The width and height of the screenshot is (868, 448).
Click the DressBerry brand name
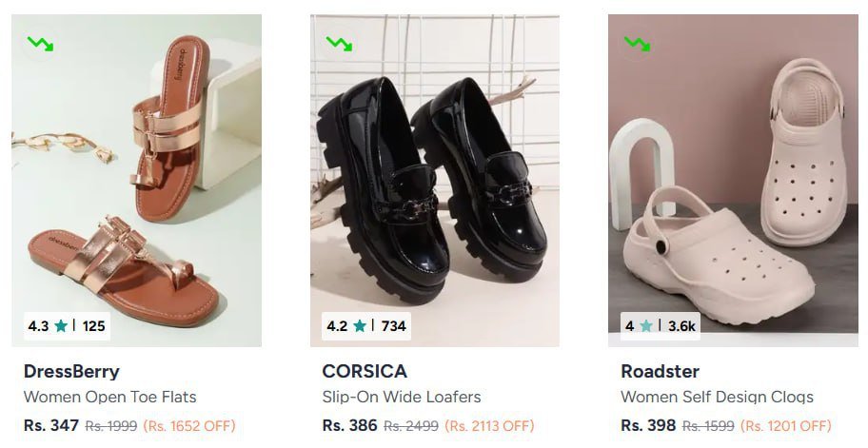tap(71, 371)
